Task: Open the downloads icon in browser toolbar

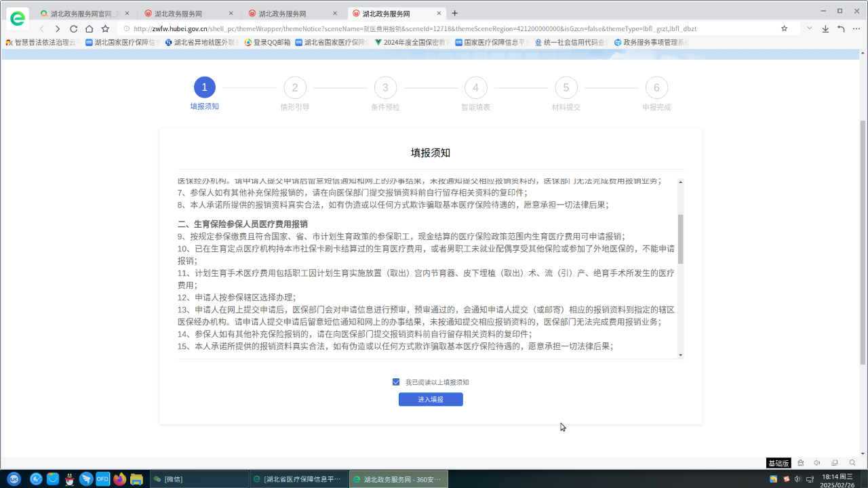Action: coord(825,29)
